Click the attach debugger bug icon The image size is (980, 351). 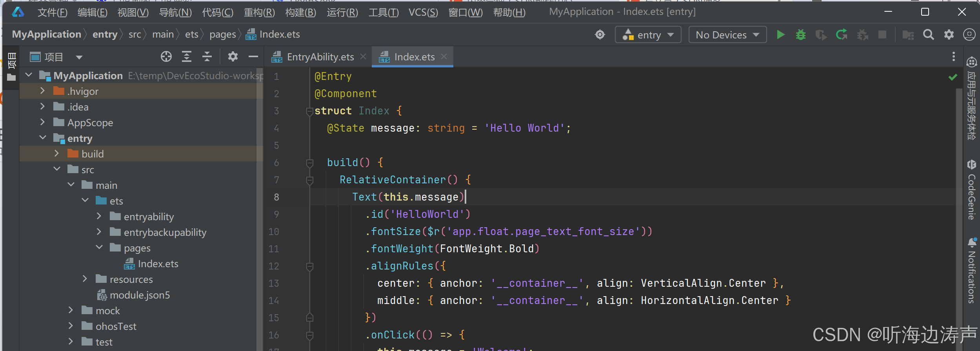(x=862, y=35)
